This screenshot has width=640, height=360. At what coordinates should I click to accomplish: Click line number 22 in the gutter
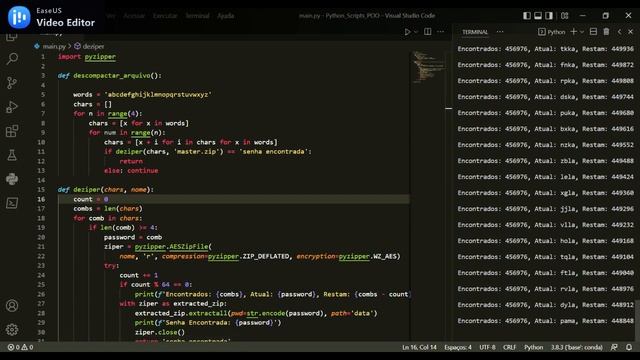(x=41, y=256)
